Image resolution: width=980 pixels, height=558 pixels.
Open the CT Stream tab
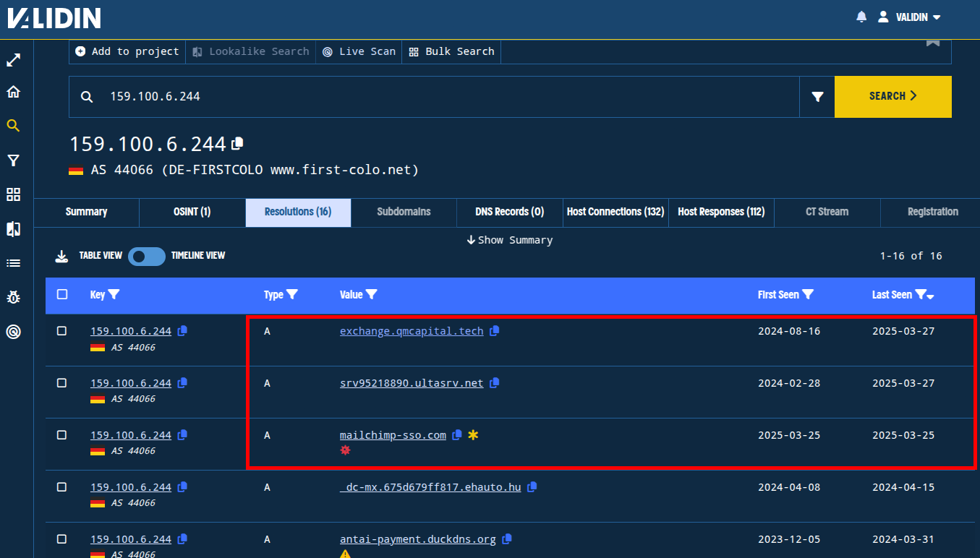pyautogui.click(x=827, y=212)
